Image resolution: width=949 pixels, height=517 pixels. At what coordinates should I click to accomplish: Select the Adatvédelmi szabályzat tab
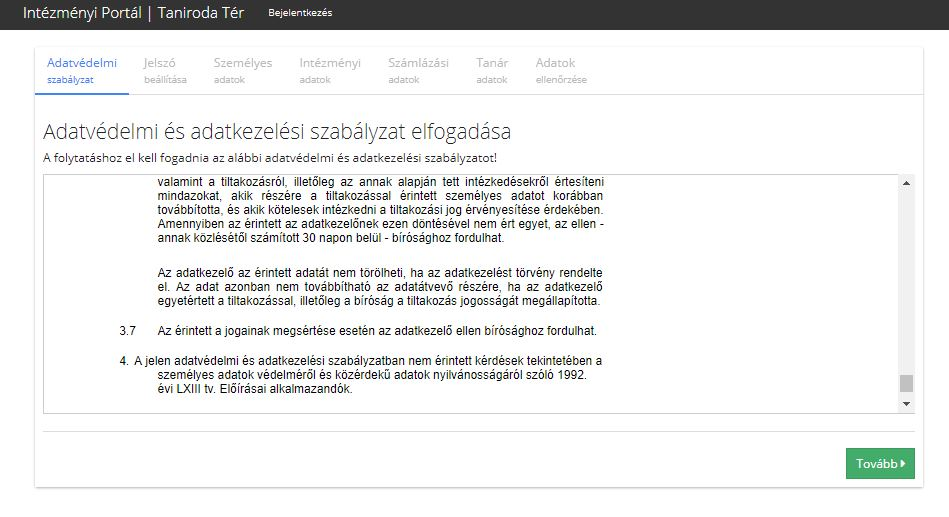[x=82, y=70]
